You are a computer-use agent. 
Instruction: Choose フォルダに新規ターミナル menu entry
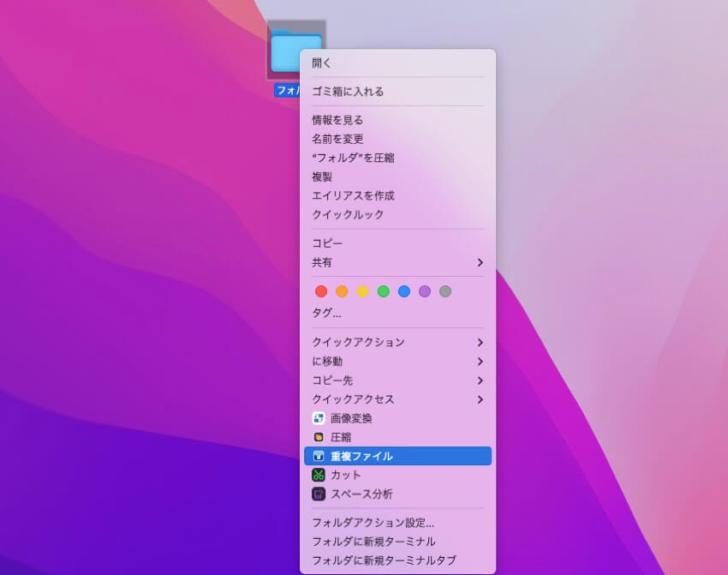[x=373, y=542]
